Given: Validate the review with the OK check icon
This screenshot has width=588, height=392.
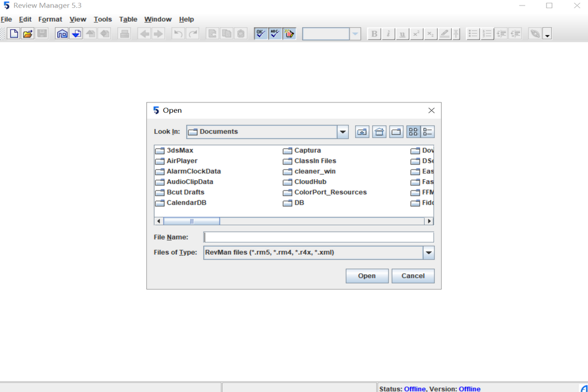Looking at the screenshot, I should [x=260, y=33].
